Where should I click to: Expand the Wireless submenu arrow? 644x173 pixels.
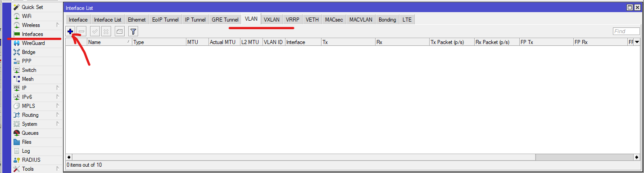click(x=57, y=25)
